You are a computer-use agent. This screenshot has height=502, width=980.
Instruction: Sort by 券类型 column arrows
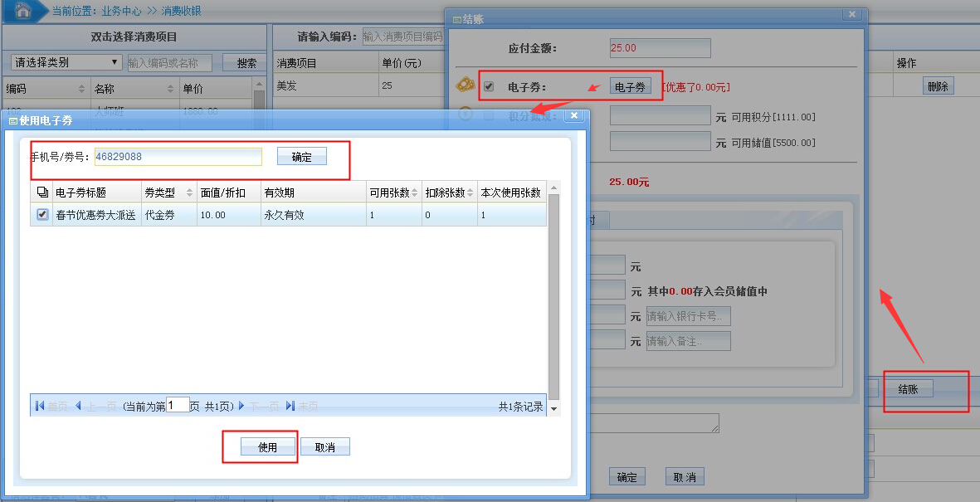pos(190,193)
